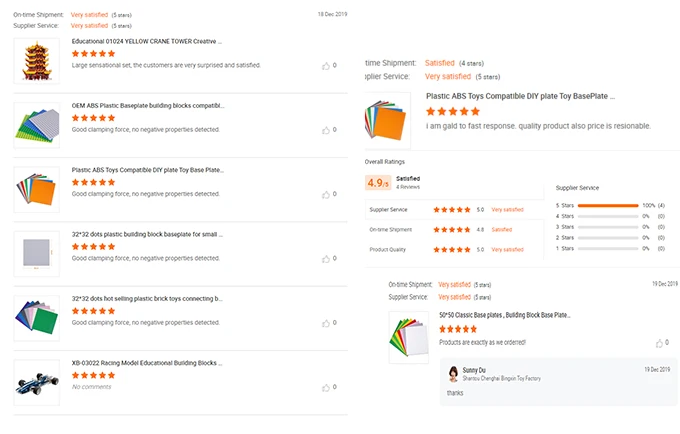The height and width of the screenshot is (434, 680).
Task: Click the 4.9 overall rating badge
Action: pos(378,183)
